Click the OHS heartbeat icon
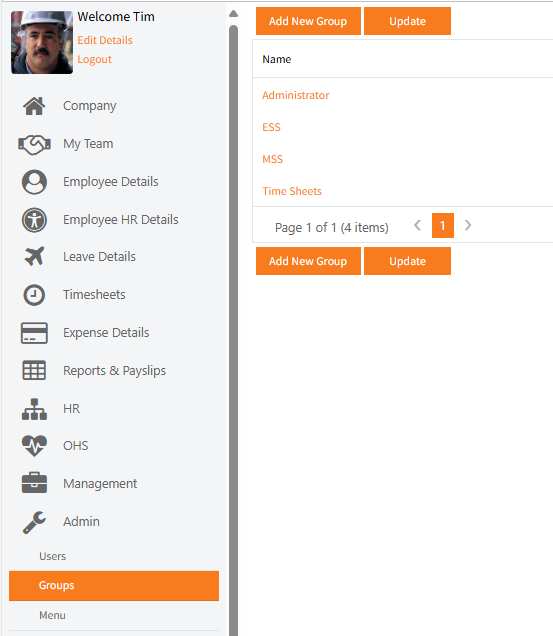 pos(34,445)
